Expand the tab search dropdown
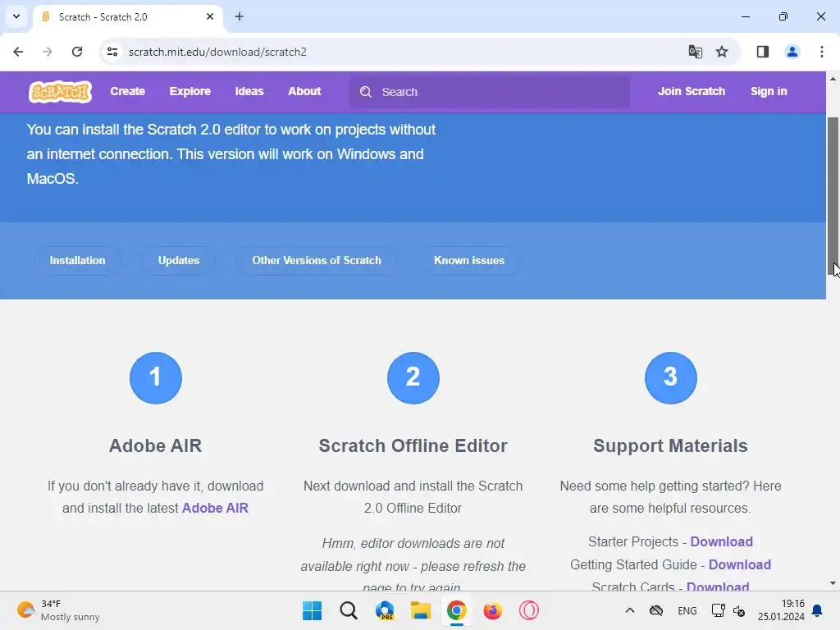Screen dimensions: 840x630 pos(16,16)
